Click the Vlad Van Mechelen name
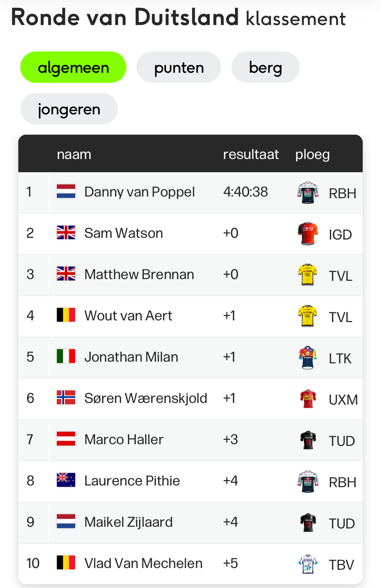This screenshot has height=588, width=381. 144,563
